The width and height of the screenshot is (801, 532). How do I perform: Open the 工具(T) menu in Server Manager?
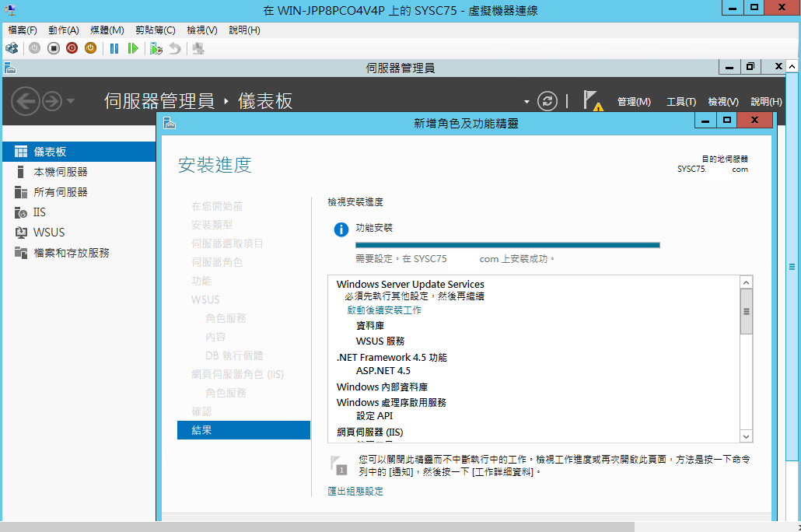(x=681, y=102)
